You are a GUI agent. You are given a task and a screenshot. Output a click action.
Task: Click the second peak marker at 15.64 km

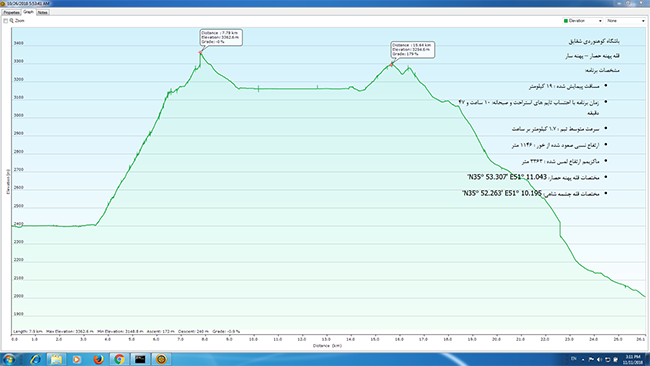click(391, 64)
